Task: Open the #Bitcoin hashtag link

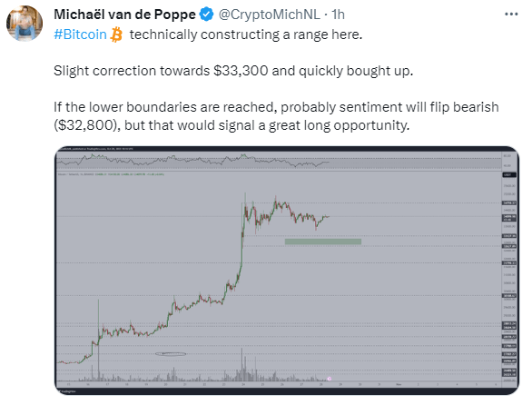Action: (80, 35)
